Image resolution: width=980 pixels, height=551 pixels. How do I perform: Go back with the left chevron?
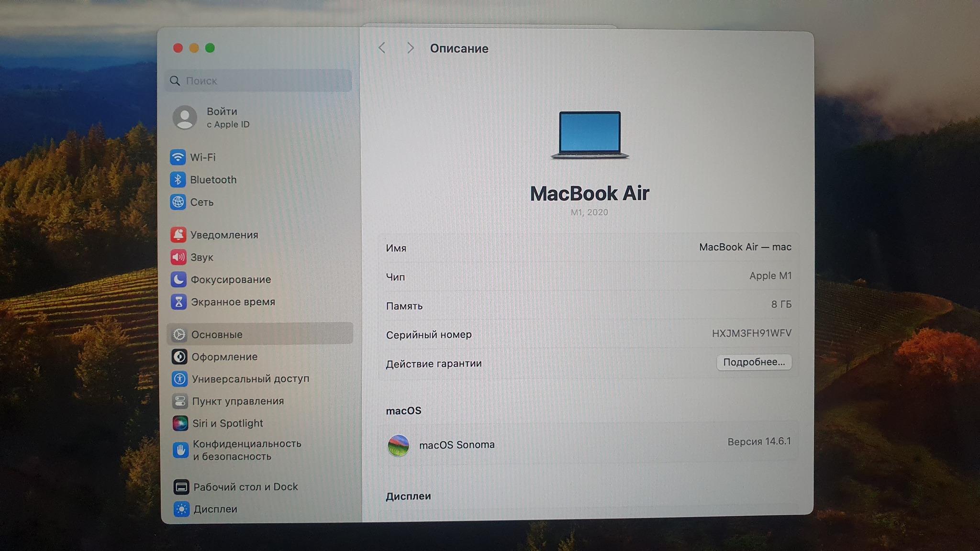(382, 48)
